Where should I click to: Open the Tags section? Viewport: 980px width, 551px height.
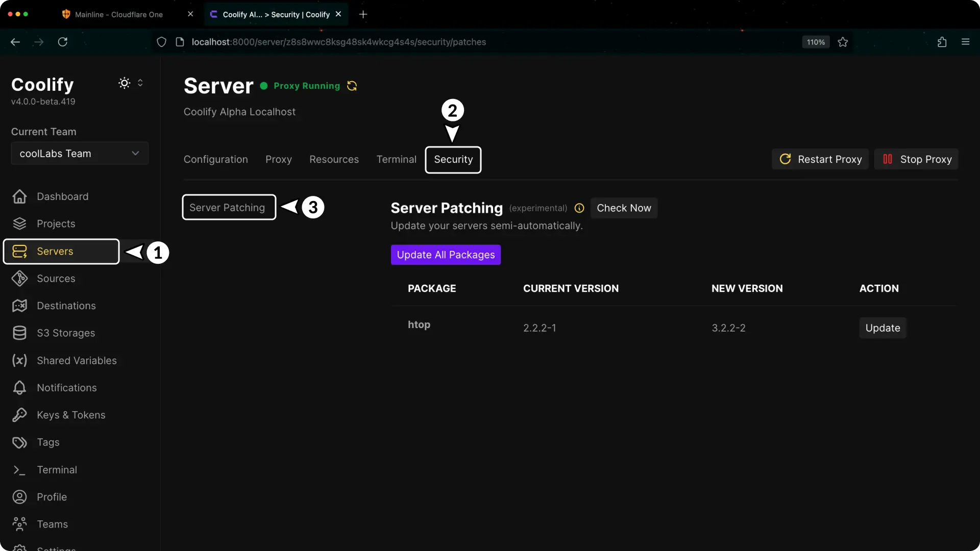click(x=48, y=442)
